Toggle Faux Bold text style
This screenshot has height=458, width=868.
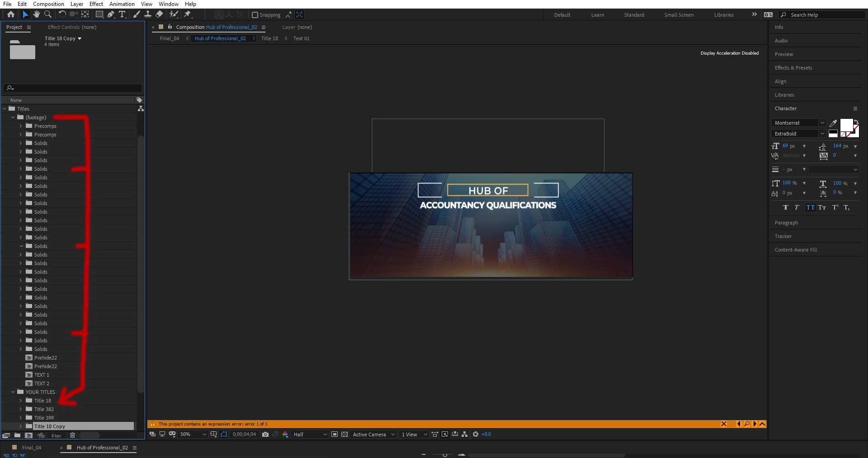(x=785, y=207)
